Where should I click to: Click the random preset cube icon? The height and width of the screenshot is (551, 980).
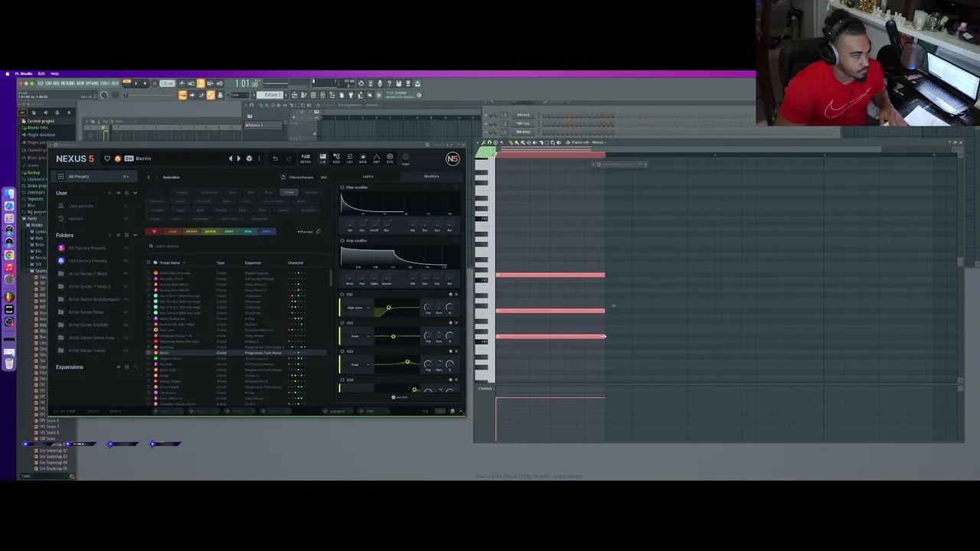(249, 158)
